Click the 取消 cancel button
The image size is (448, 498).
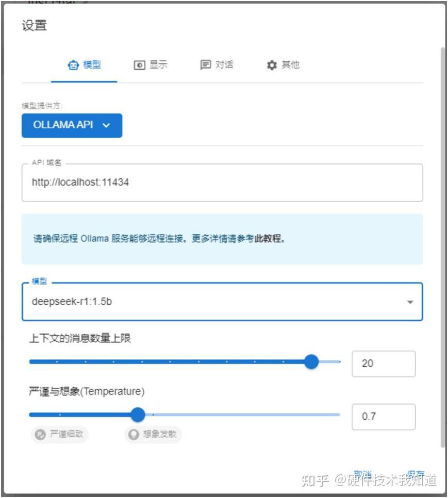click(x=362, y=475)
